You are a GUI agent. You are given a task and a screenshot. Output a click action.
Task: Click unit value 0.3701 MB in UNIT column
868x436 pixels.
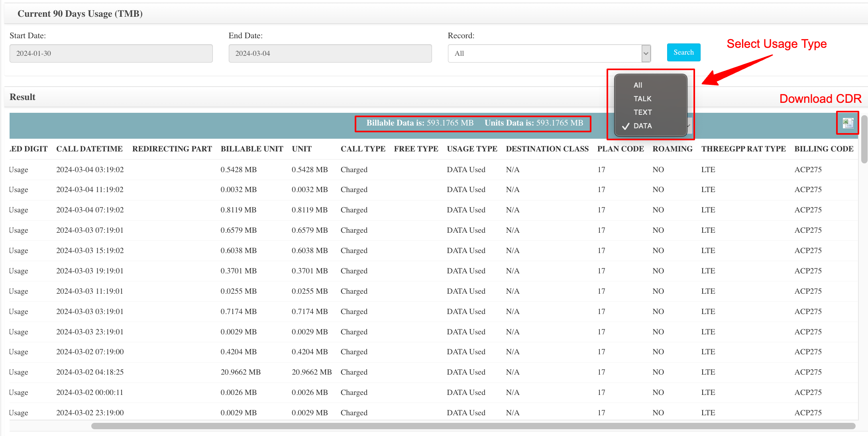coord(310,271)
